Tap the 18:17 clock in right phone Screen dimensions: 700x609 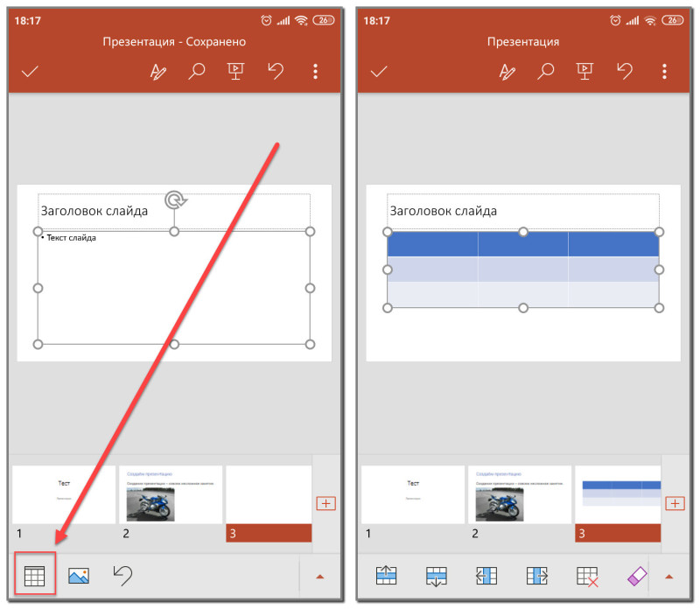point(376,20)
